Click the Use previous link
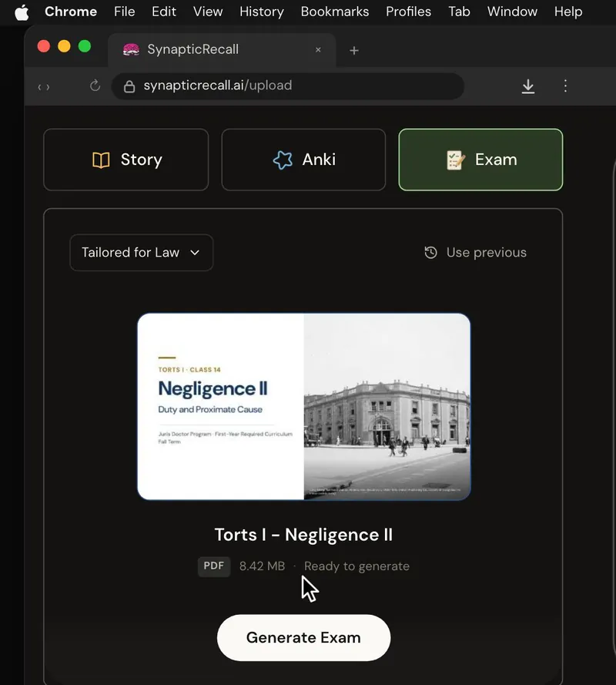Viewport: 616px width, 685px height. tap(475, 253)
